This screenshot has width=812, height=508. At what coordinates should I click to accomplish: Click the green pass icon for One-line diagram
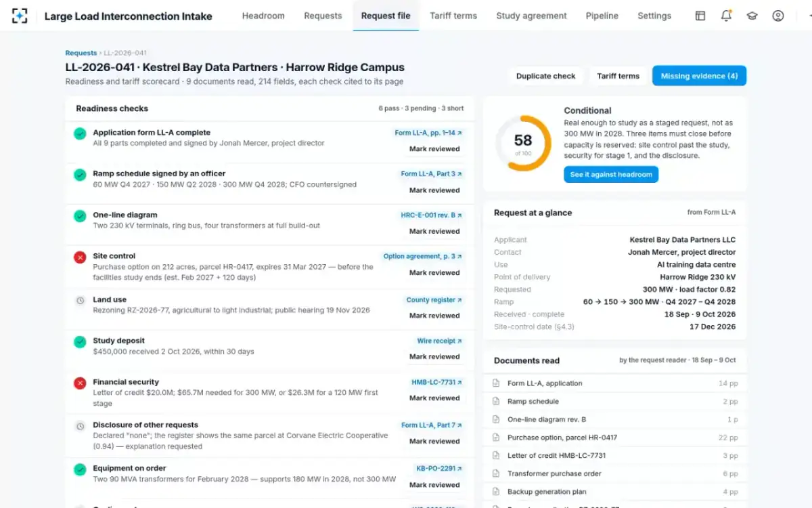coord(80,216)
